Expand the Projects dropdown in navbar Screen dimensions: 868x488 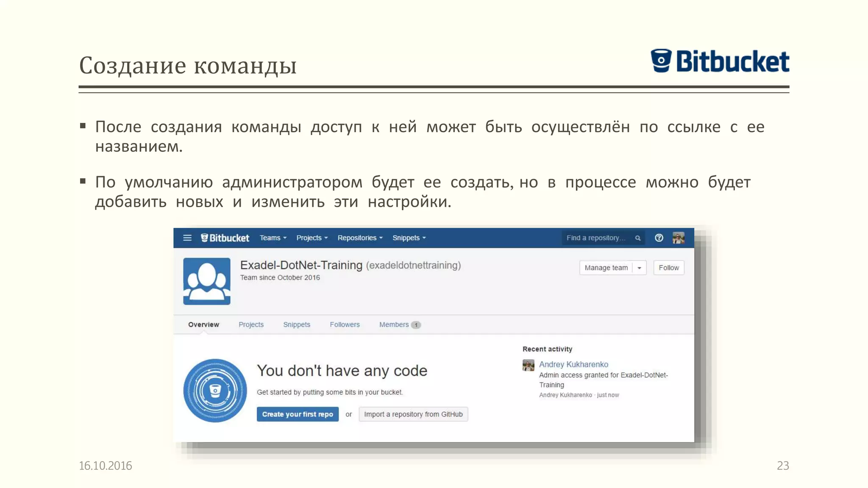tap(312, 238)
